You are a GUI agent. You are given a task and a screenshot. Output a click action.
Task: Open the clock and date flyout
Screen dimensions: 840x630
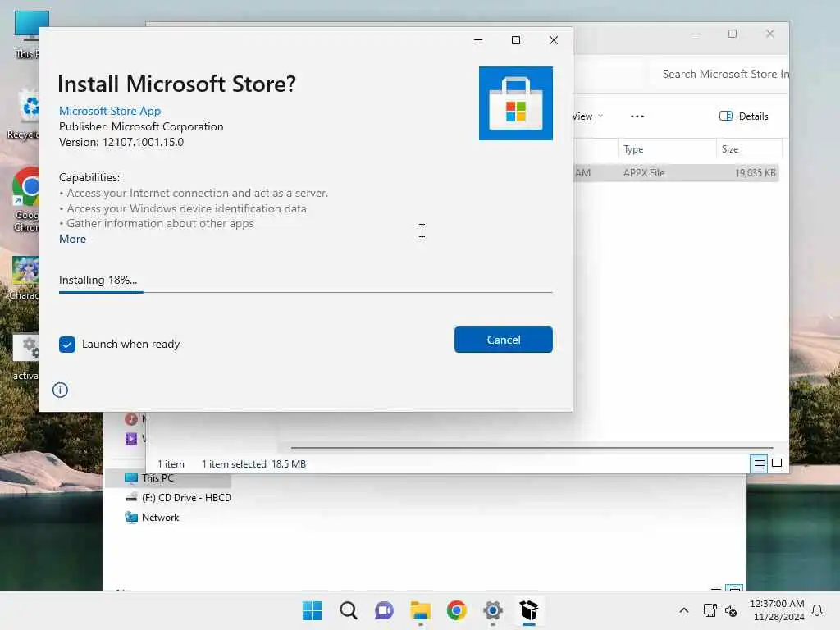click(x=777, y=610)
